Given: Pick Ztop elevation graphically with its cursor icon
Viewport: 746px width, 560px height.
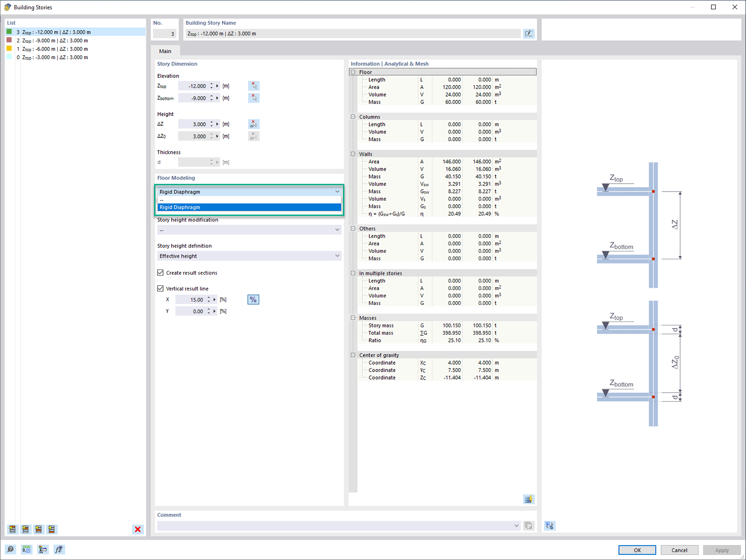Looking at the screenshot, I should click(254, 86).
